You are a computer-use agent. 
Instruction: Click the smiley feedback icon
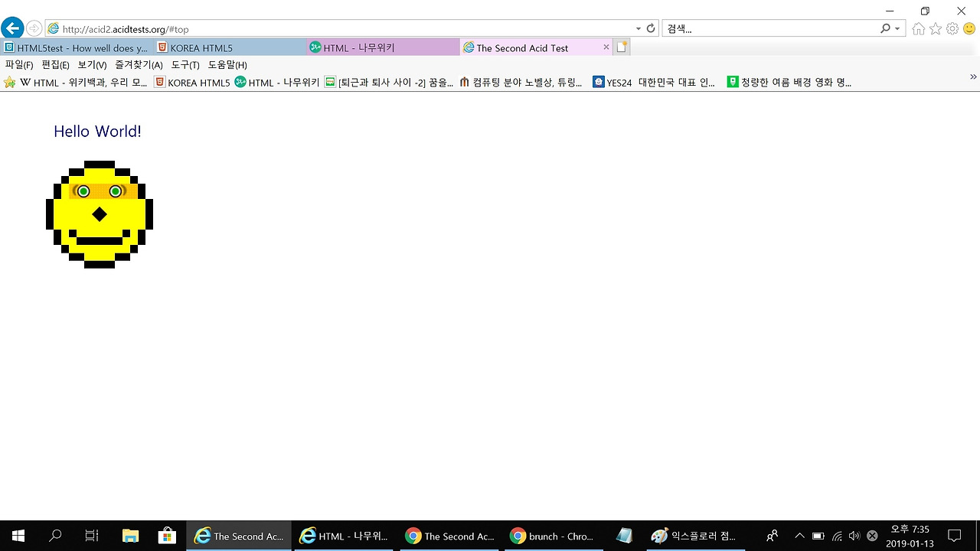pyautogui.click(x=969, y=28)
